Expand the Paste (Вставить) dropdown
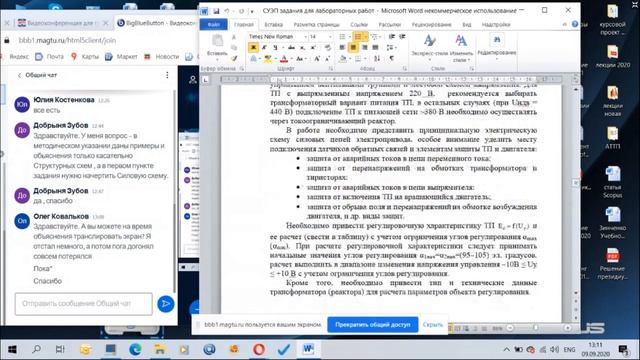The height and width of the screenshot is (360, 640). [217, 59]
